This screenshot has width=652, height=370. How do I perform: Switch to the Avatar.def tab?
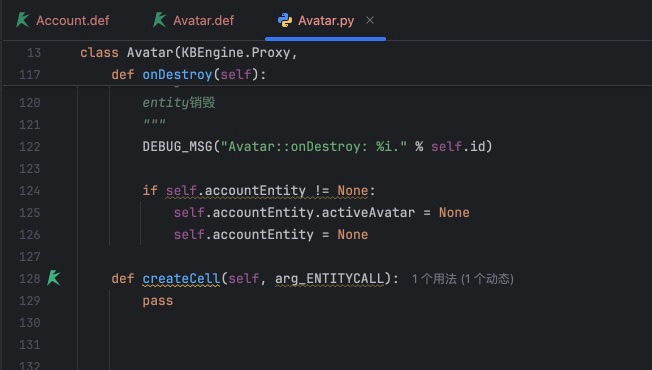click(x=194, y=20)
